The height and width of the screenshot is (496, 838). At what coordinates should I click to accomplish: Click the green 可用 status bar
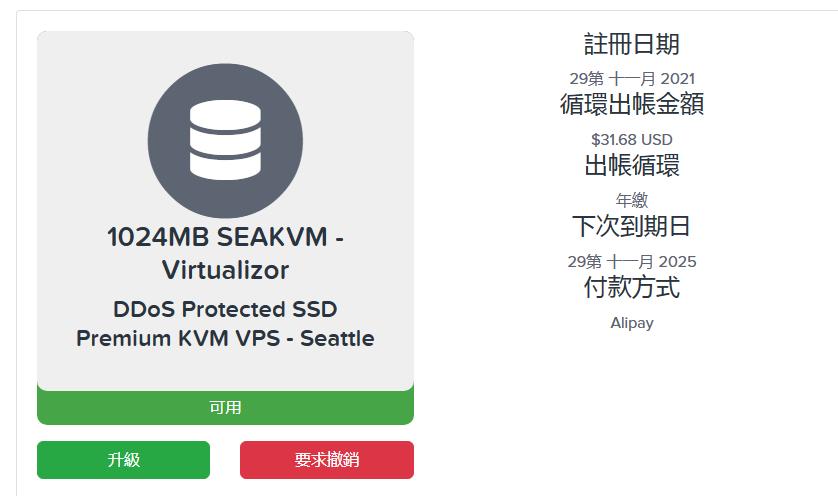point(225,408)
